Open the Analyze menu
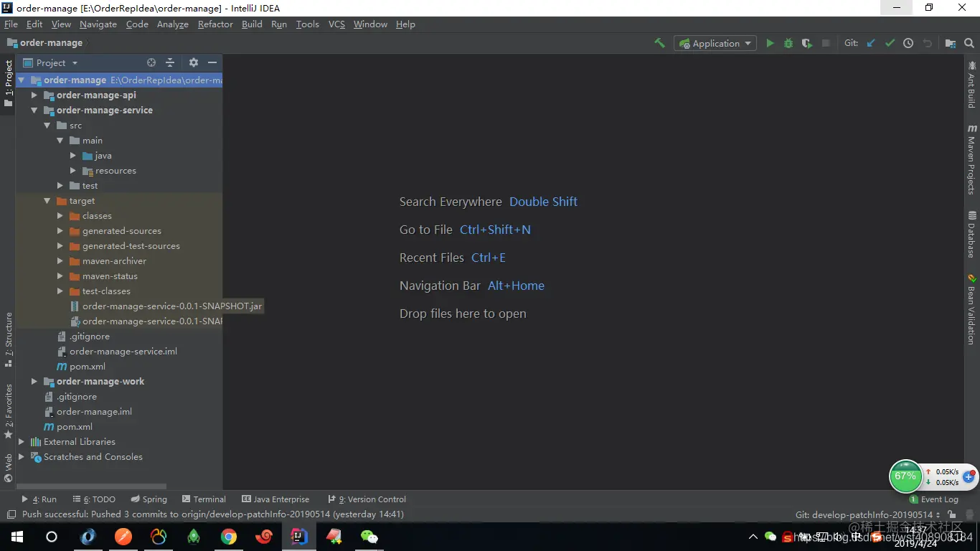The width and height of the screenshot is (980, 551). (x=173, y=24)
